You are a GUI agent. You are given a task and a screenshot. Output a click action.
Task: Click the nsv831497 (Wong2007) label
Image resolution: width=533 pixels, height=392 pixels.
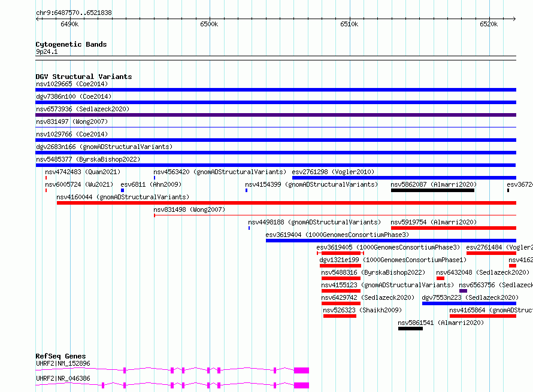coord(72,121)
